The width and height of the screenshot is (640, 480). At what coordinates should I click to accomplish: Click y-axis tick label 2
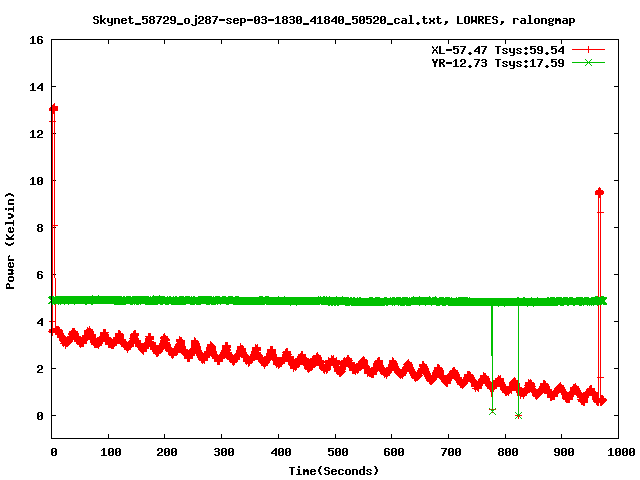coord(40,369)
